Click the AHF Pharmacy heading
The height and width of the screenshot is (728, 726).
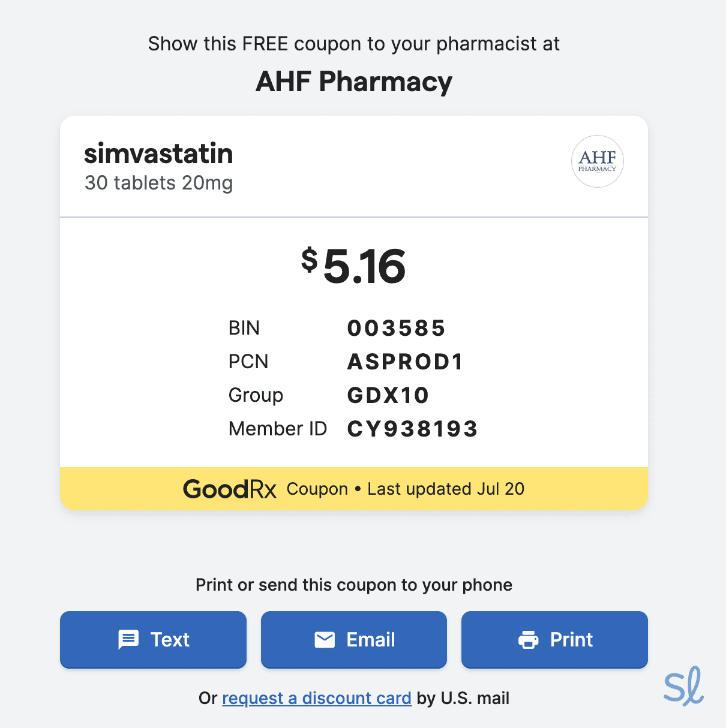pyautogui.click(x=354, y=82)
